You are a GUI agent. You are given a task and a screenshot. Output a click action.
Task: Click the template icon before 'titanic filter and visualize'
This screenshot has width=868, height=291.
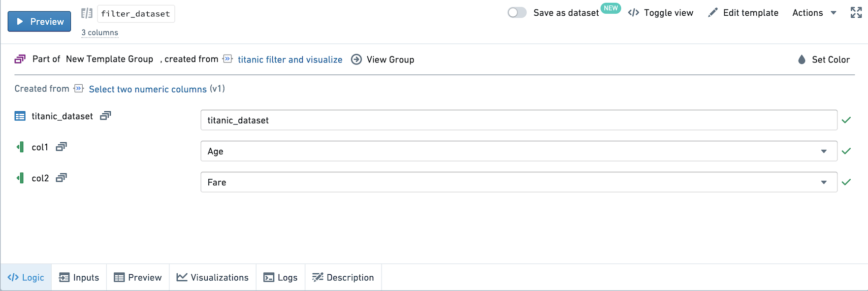click(227, 59)
